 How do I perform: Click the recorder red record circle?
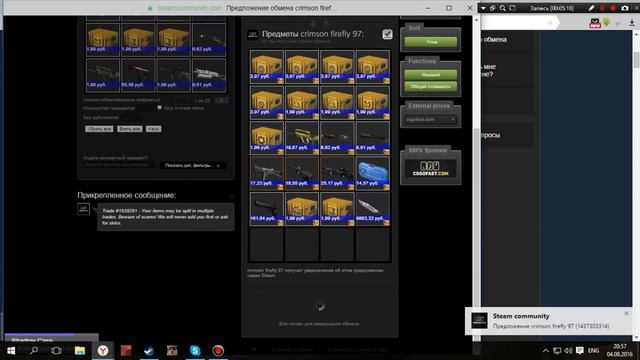pos(613,8)
